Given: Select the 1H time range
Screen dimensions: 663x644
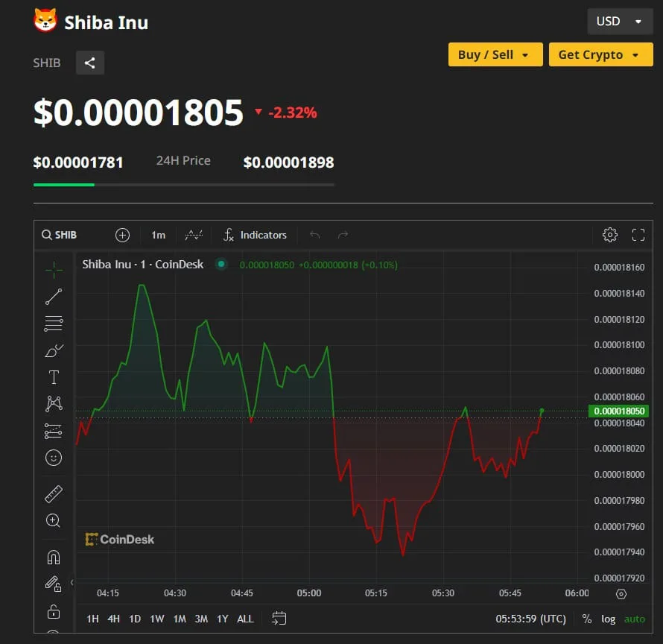Looking at the screenshot, I should [92, 619].
